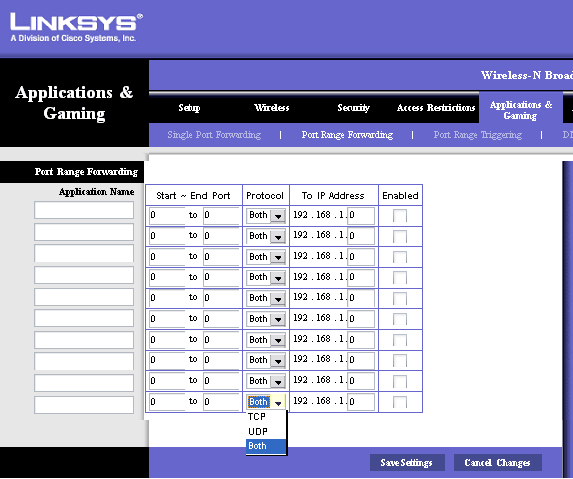Image resolution: width=573 pixels, height=479 pixels.
Task: Click the Cancel Changes button
Action: [497, 463]
